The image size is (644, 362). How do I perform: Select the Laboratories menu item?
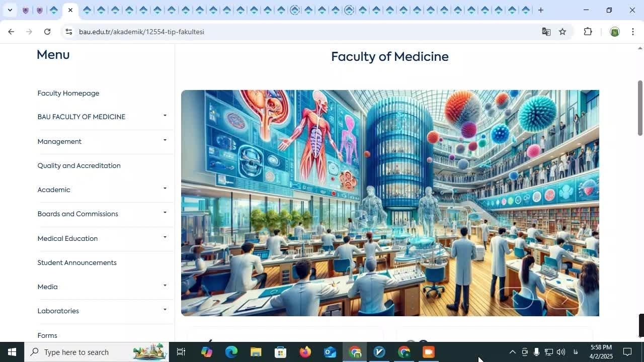pos(58,311)
